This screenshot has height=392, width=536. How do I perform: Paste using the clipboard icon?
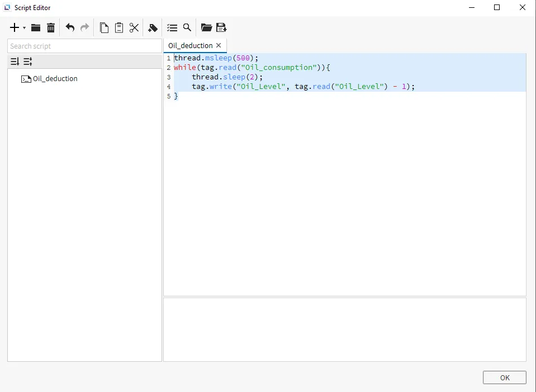[x=119, y=27]
